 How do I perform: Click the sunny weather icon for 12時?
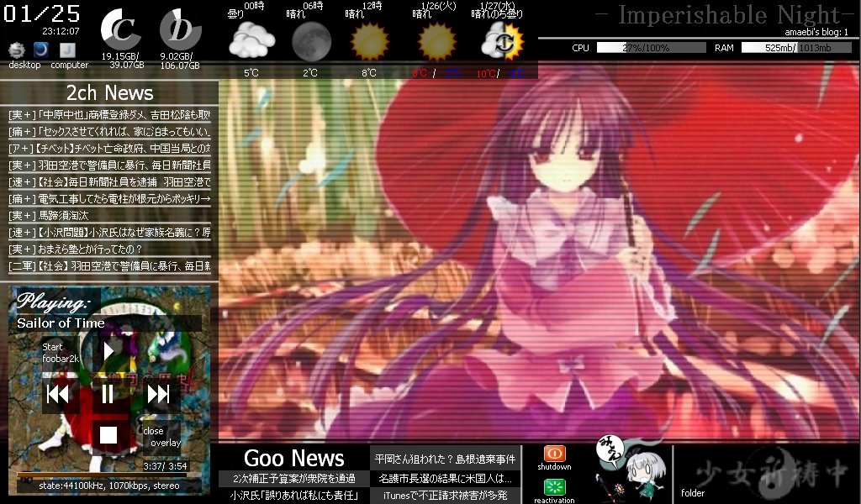(x=370, y=42)
